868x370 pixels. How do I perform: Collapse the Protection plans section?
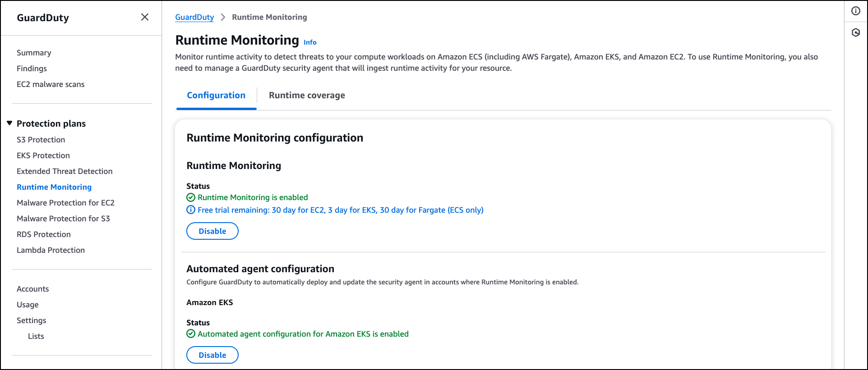pos(9,123)
